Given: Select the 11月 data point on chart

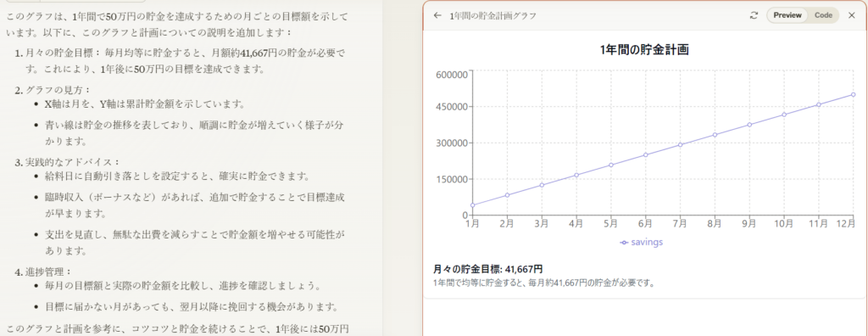Looking at the screenshot, I should tap(819, 105).
